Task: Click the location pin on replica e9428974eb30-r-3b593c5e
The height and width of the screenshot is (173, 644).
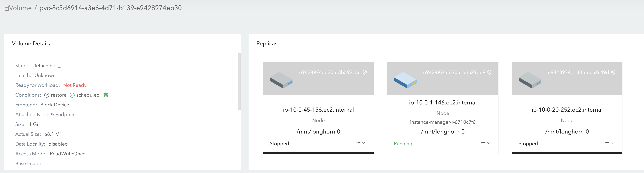Action: tap(365, 72)
